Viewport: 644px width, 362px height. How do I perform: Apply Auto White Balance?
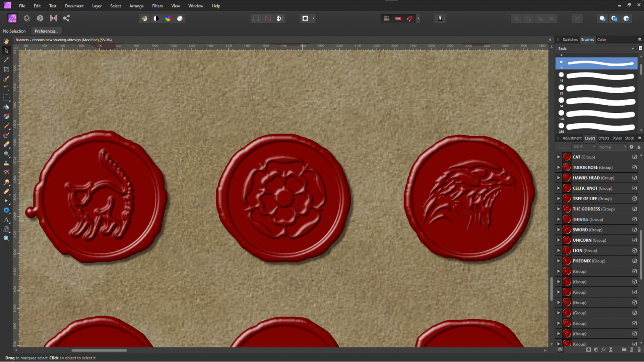[180, 18]
